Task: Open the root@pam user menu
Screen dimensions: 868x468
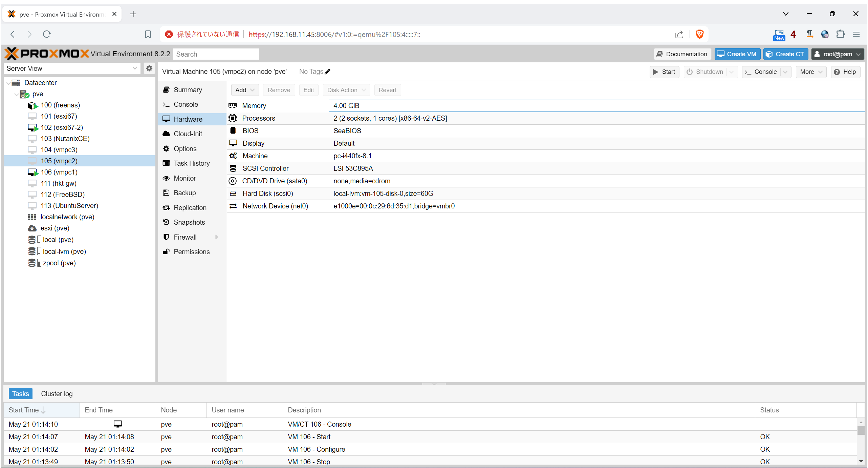Action: [838, 54]
